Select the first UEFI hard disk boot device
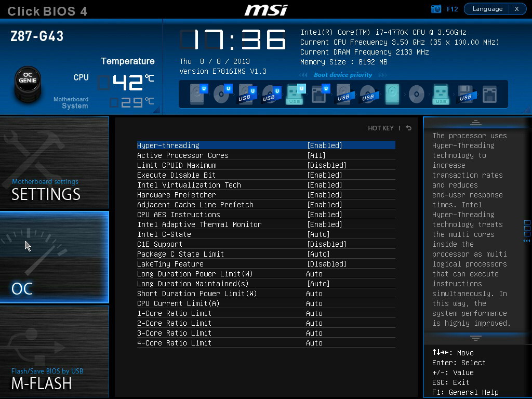 coord(198,94)
